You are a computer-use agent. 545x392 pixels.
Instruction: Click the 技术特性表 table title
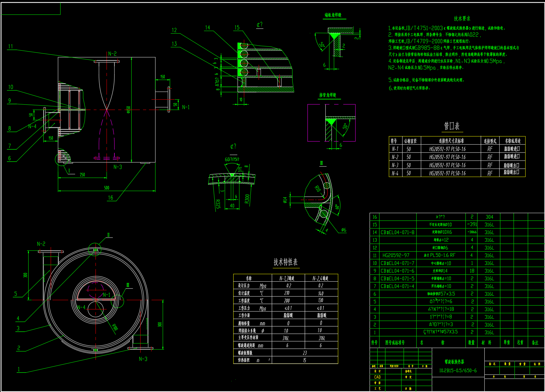(x=285, y=262)
